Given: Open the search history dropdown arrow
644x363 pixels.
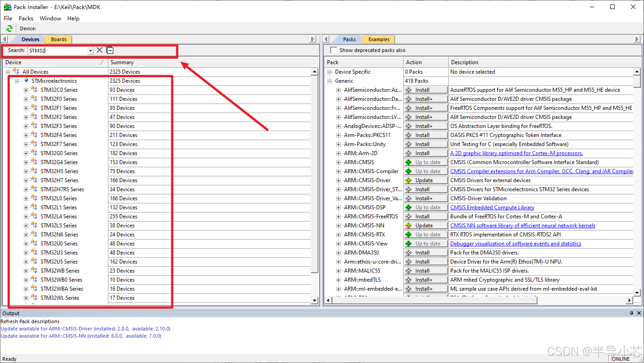Looking at the screenshot, I should click(90, 51).
